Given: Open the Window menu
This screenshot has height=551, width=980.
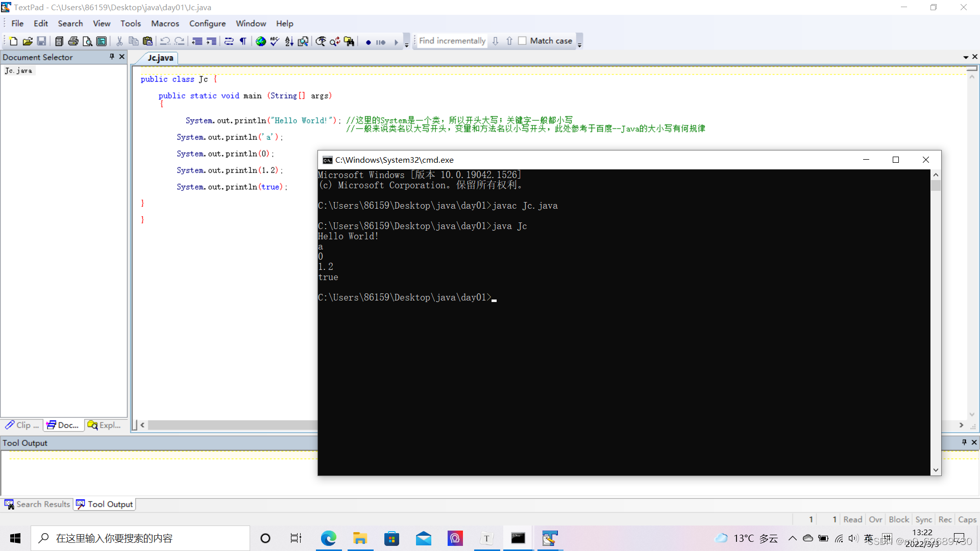Looking at the screenshot, I should tap(251, 23).
